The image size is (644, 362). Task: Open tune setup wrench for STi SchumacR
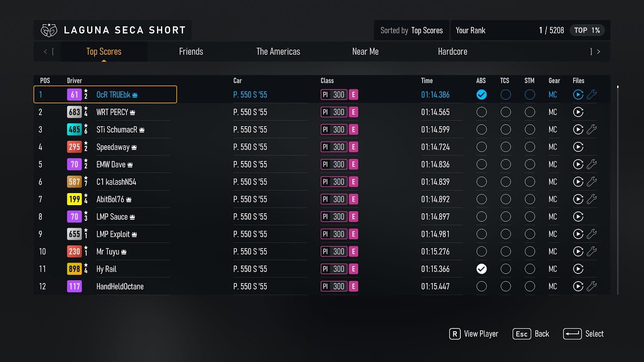tap(592, 130)
